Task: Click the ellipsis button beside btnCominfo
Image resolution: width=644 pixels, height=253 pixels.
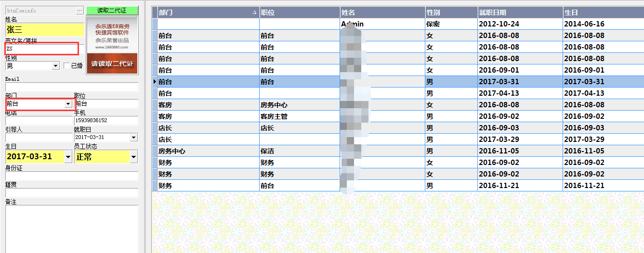Action: click(x=79, y=10)
